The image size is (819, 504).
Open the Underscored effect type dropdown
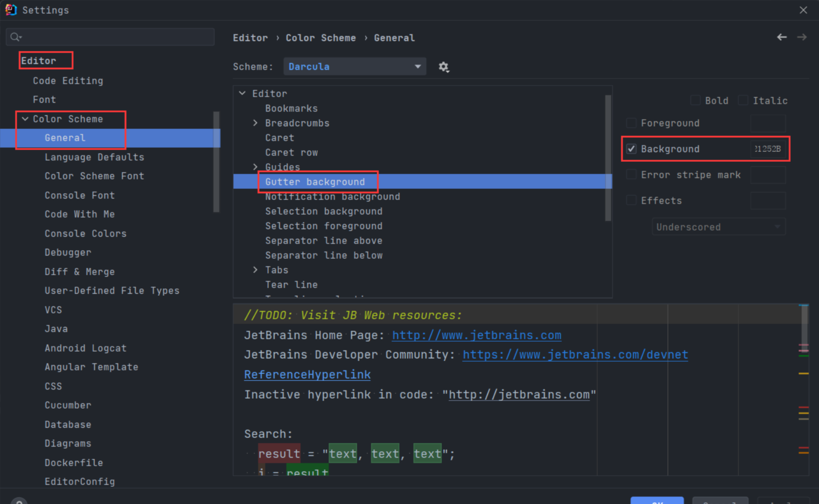tap(718, 227)
